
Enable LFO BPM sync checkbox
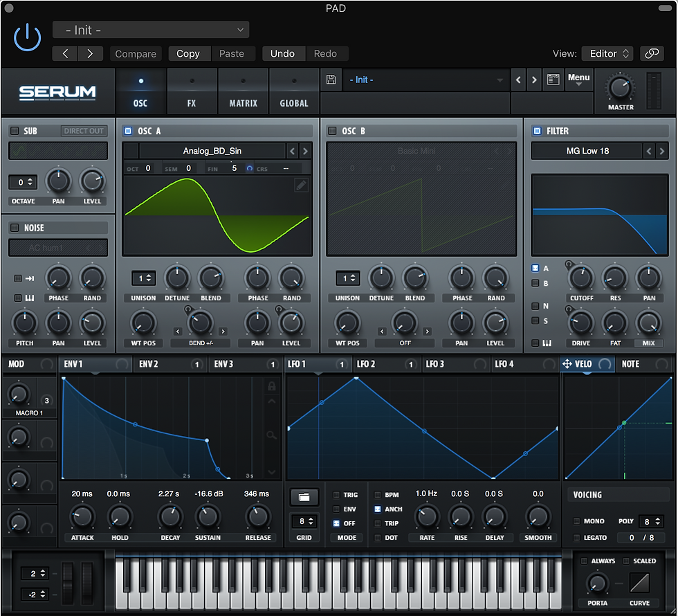(378, 494)
